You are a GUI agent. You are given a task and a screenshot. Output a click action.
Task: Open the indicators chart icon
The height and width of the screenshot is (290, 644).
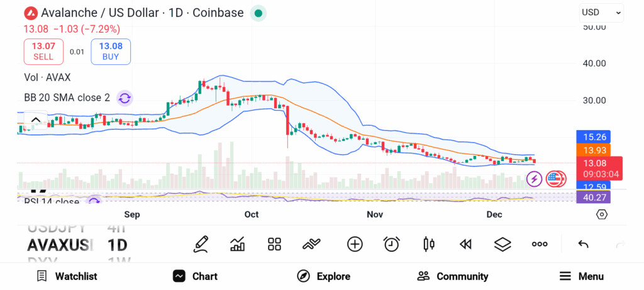tap(238, 244)
